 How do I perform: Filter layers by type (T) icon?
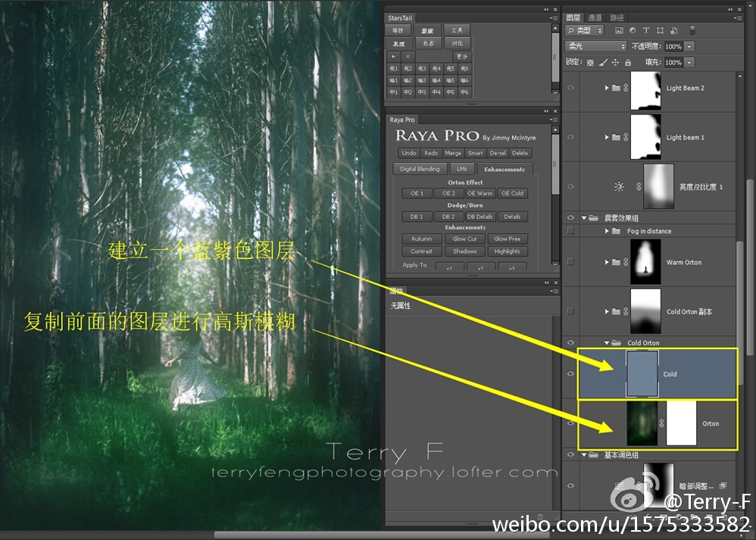coord(646,30)
